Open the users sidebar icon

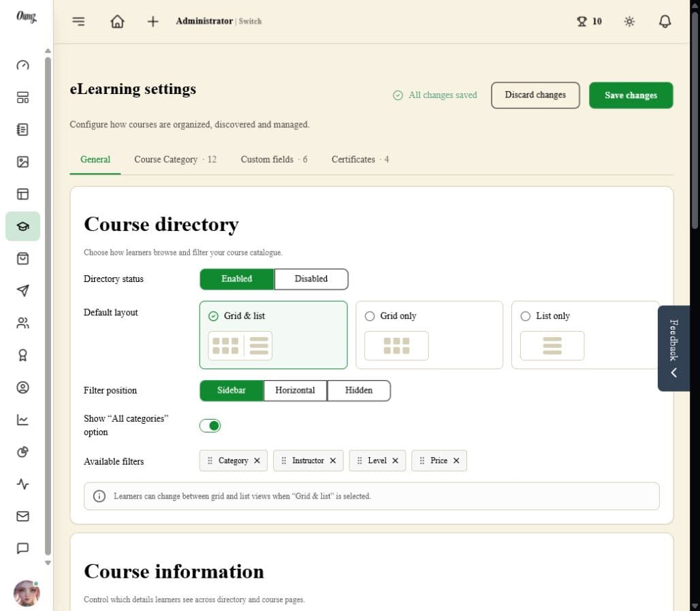tap(22, 323)
